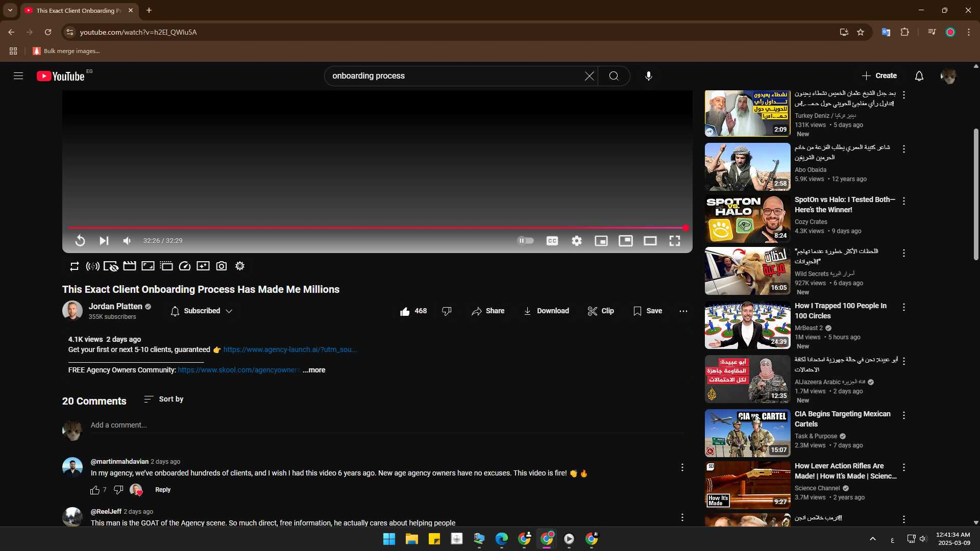Viewport: 980px width, 551px height.
Task: Expand the Subscribed notification dropdown
Action: point(202,311)
